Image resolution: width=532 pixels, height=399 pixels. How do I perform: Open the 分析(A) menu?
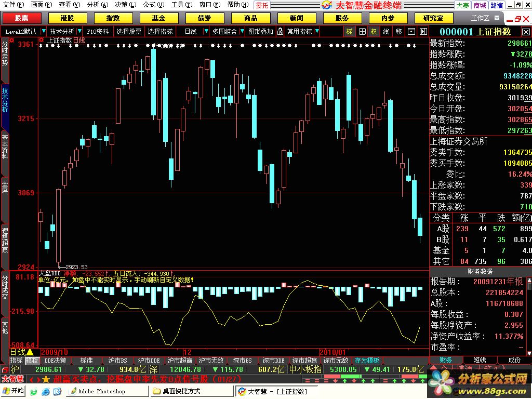[x=97, y=5]
